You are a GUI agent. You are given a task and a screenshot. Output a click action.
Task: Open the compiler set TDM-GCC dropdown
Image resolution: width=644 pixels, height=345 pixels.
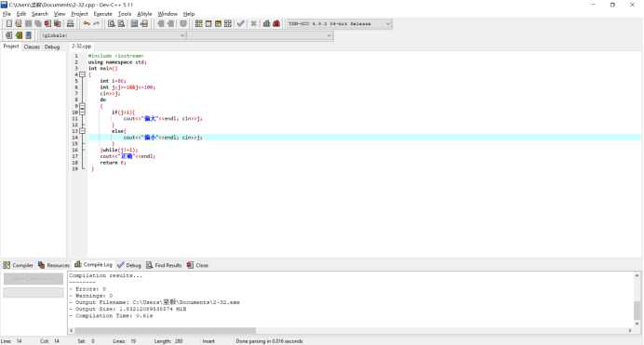pyautogui.click(x=340, y=24)
